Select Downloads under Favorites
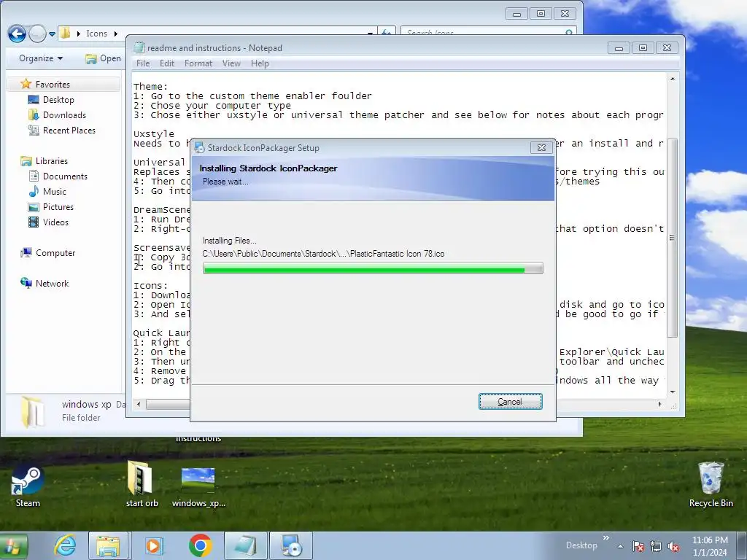This screenshot has height=560, width=747. click(x=64, y=114)
